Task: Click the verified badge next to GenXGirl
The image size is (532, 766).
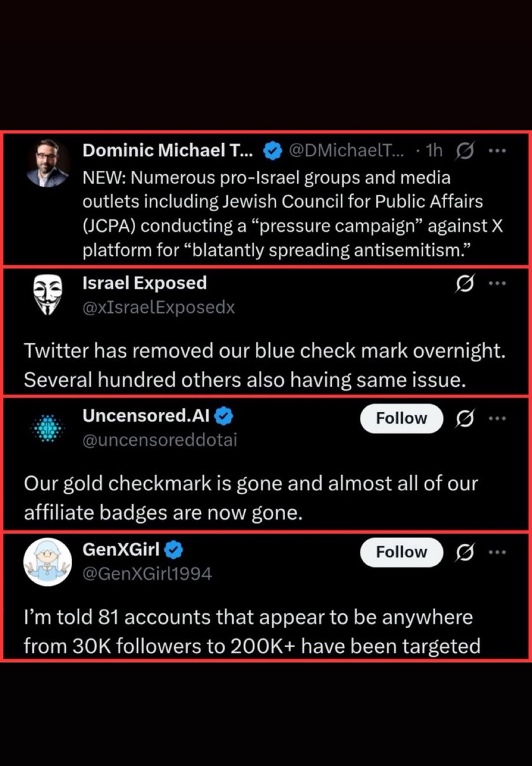Action: point(176,549)
